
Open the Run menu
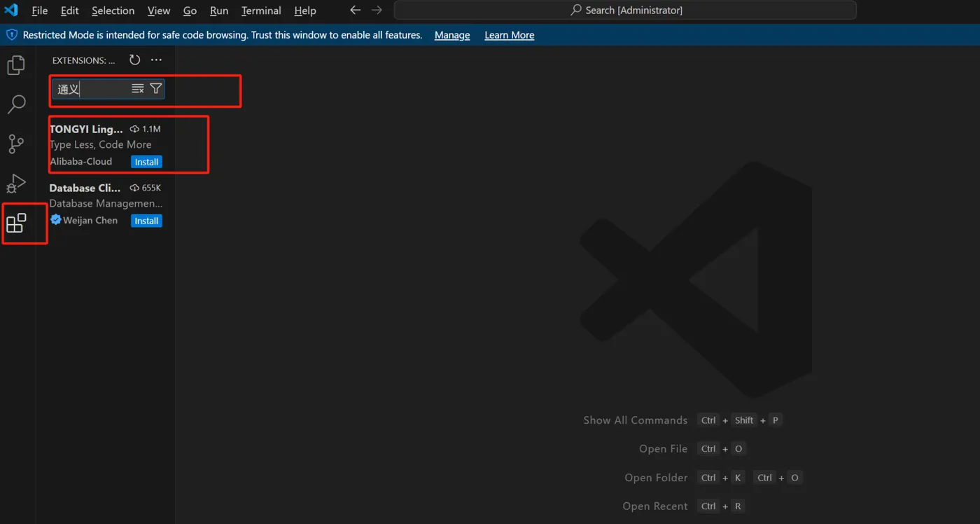point(219,11)
